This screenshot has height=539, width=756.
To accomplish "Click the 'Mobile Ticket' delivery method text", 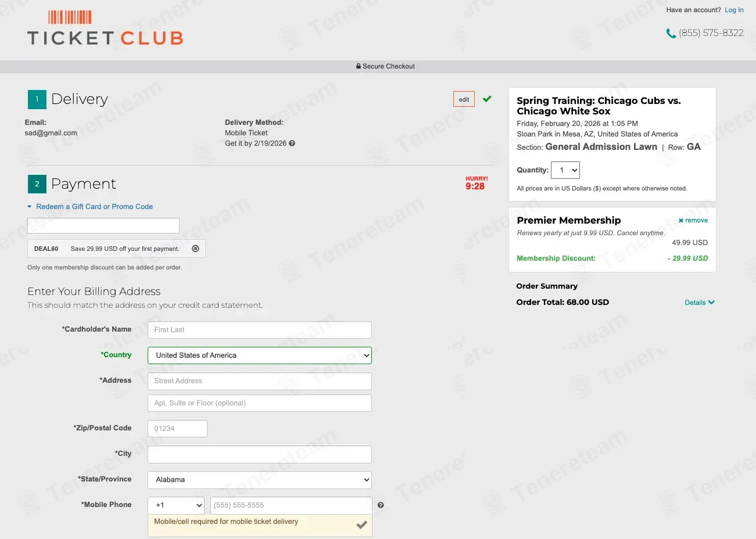I will tap(246, 133).
